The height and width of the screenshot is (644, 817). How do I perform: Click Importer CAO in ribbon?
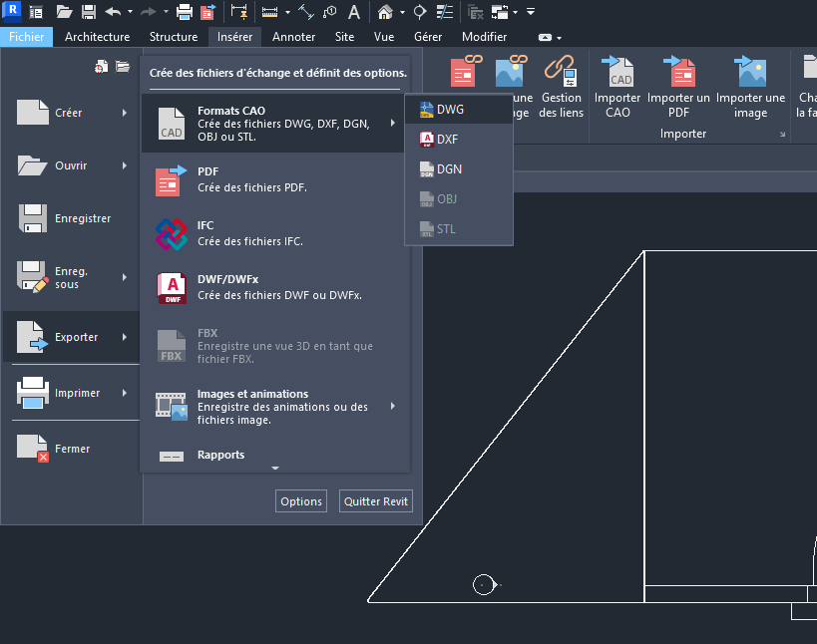[617, 73]
